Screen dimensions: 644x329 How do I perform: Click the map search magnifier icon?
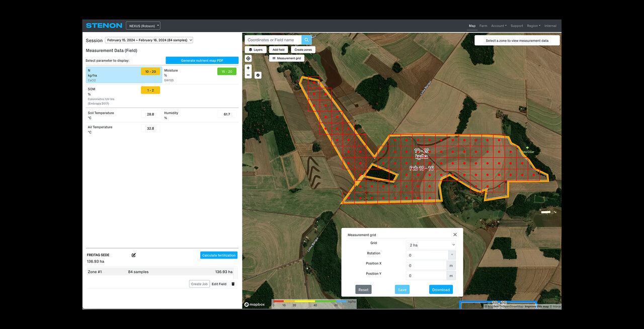click(x=306, y=40)
